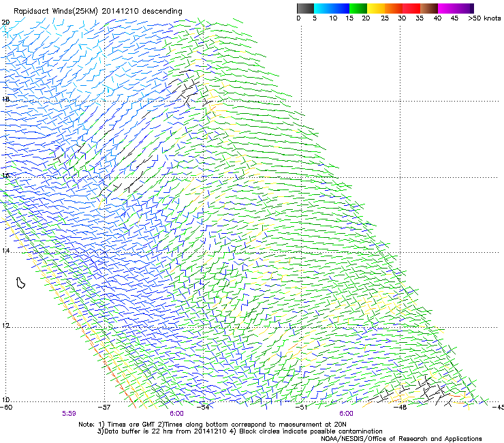
Task: Click the purple '5:59' time label
Action: pyautogui.click(x=69, y=414)
